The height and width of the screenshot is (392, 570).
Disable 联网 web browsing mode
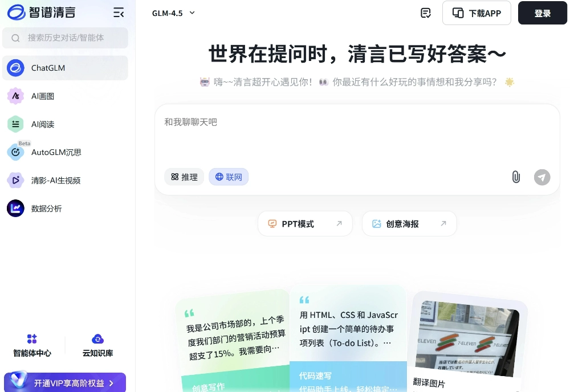pos(229,177)
